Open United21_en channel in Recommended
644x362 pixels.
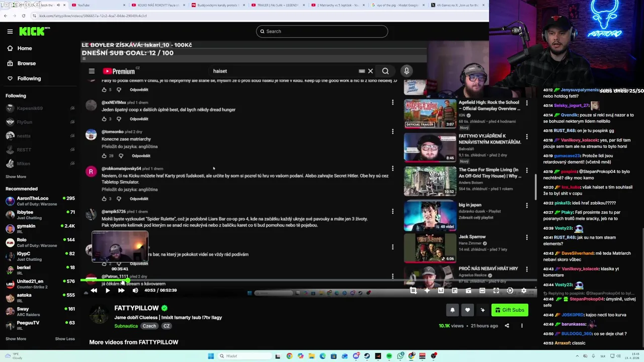click(x=39, y=284)
